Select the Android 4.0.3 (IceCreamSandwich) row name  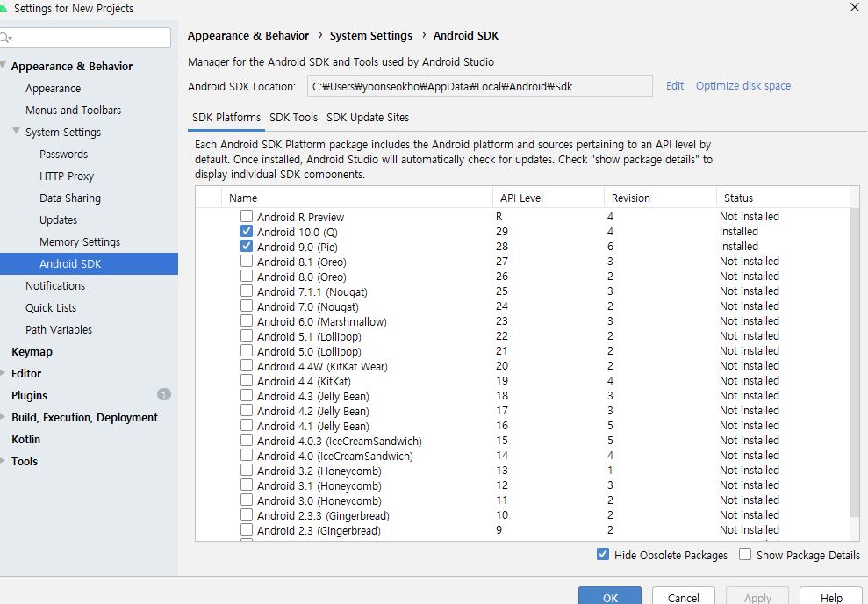coord(340,442)
